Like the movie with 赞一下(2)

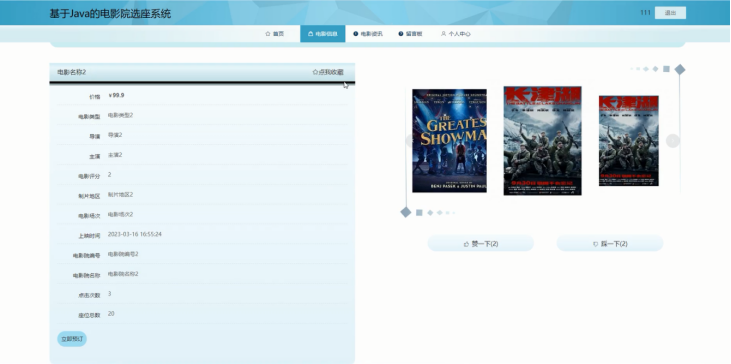[x=481, y=243]
